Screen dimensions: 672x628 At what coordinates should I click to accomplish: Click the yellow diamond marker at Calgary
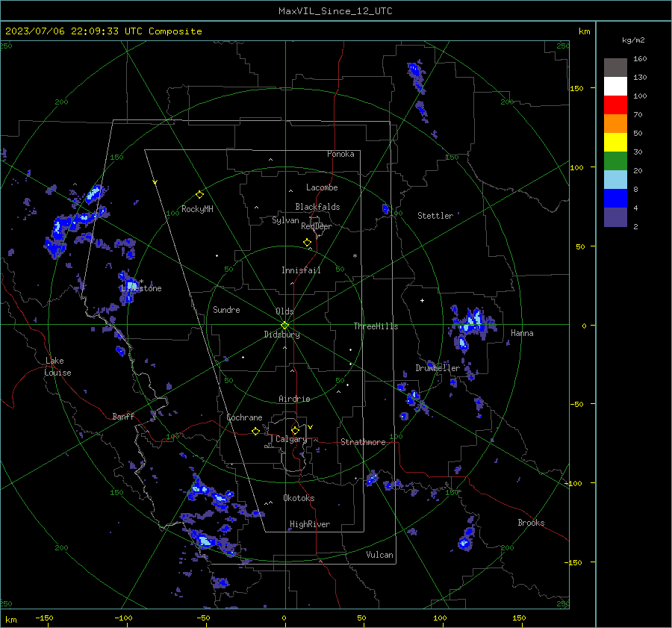click(x=295, y=430)
